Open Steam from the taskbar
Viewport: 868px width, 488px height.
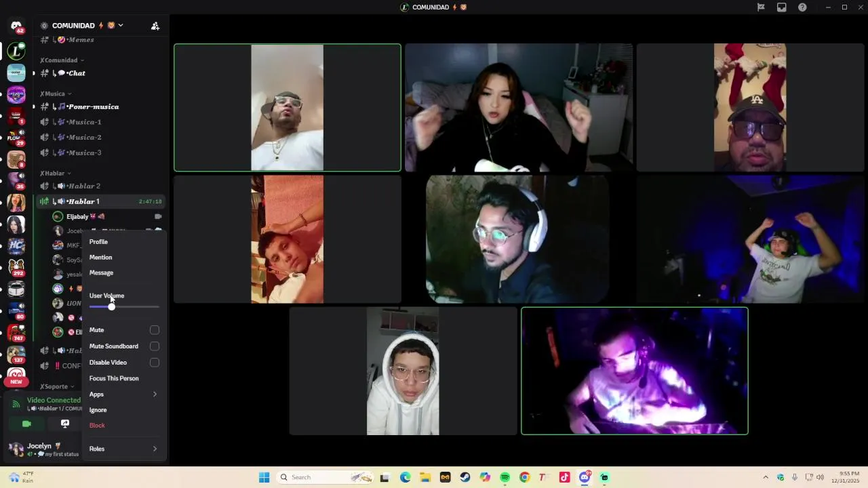pos(465,477)
